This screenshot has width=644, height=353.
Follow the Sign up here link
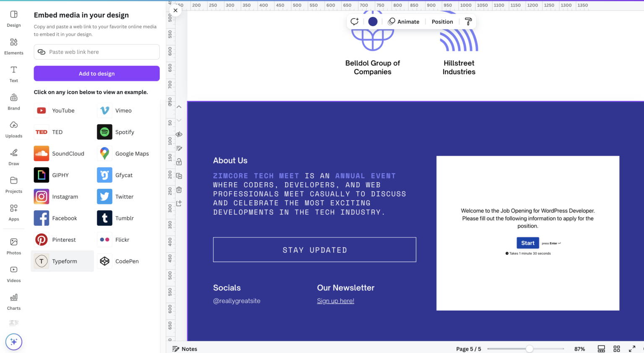point(335,301)
